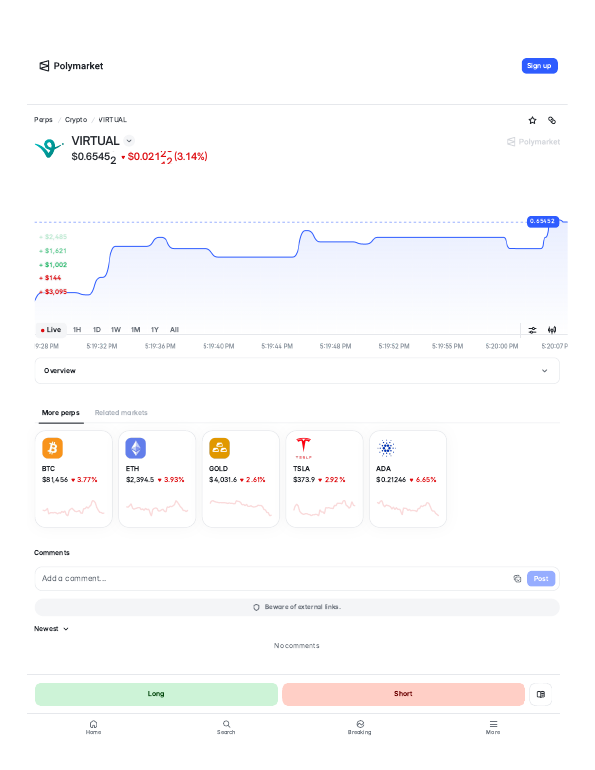Select the 1H chart range
Screen dimensions: 595x770
(x=77, y=330)
